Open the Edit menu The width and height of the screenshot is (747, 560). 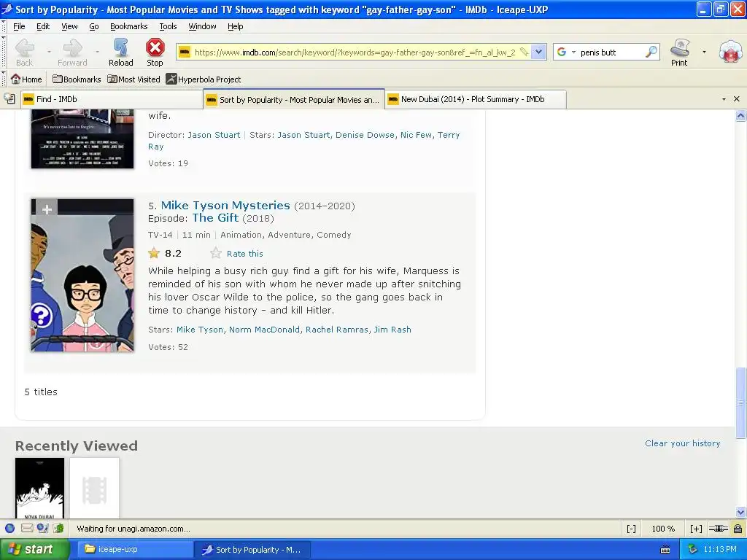pos(43,26)
